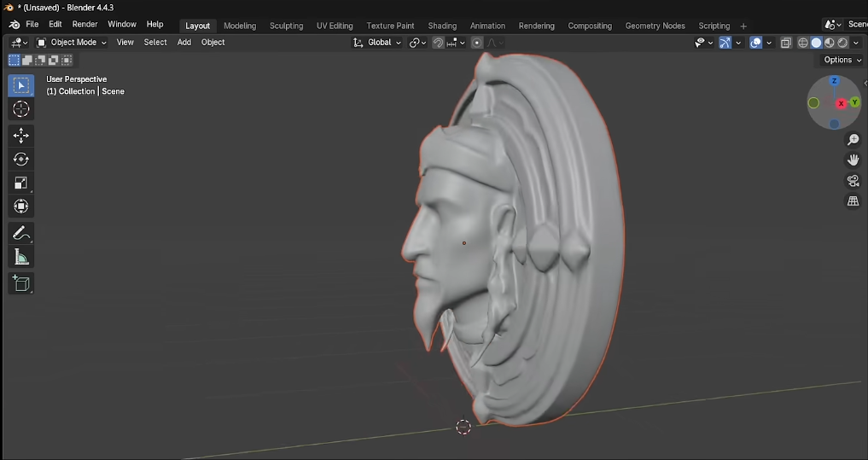868x460 pixels.
Task: Click Add in the viewport header
Action: pyautogui.click(x=184, y=43)
